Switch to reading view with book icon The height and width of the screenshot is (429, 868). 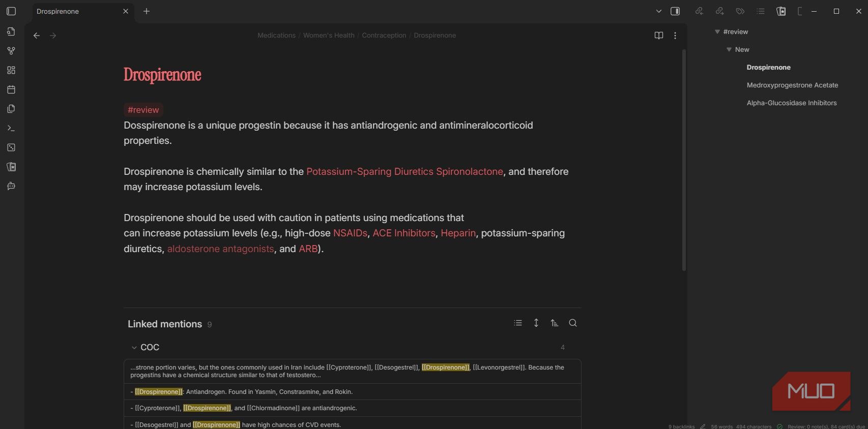[x=659, y=36]
